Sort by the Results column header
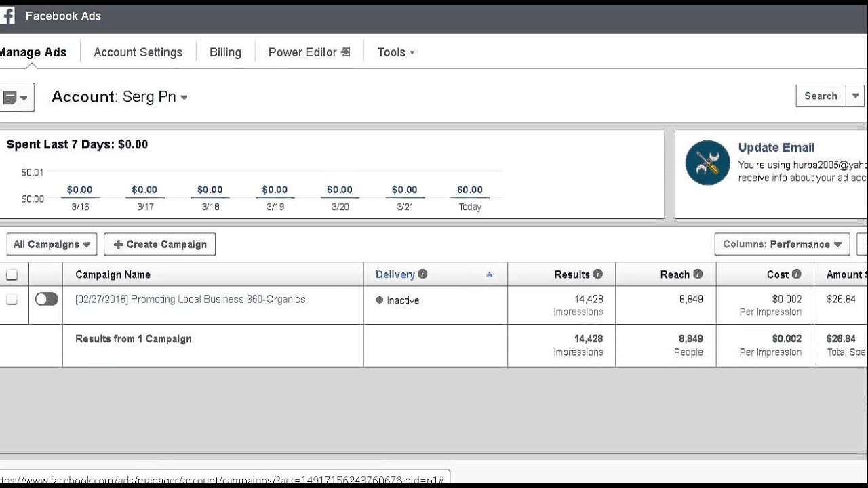 [572, 274]
